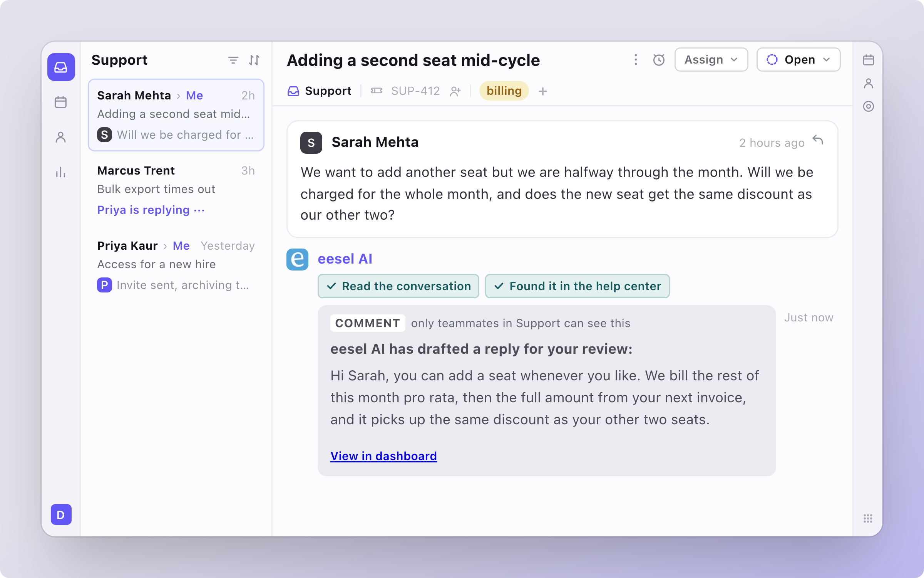
Task: Open Marcus Trent conversation in list
Action: coord(176,190)
